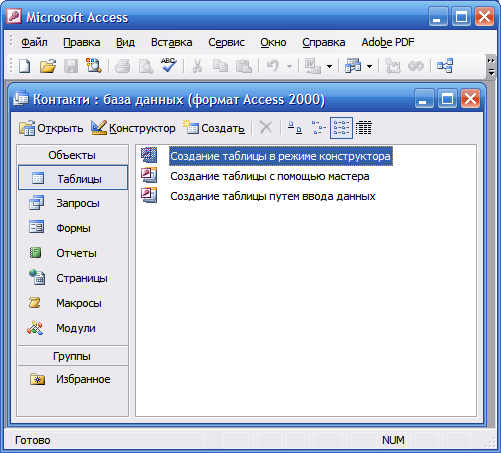Click the Small Icons view button
The width and height of the screenshot is (501, 453).
pyautogui.click(x=318, y=128)
